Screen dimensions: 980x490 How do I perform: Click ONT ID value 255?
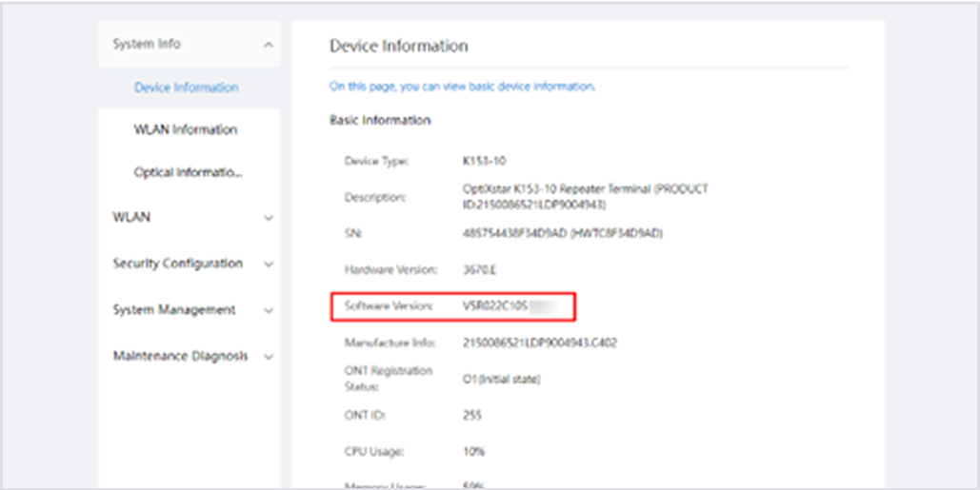(x=471, y=415)
